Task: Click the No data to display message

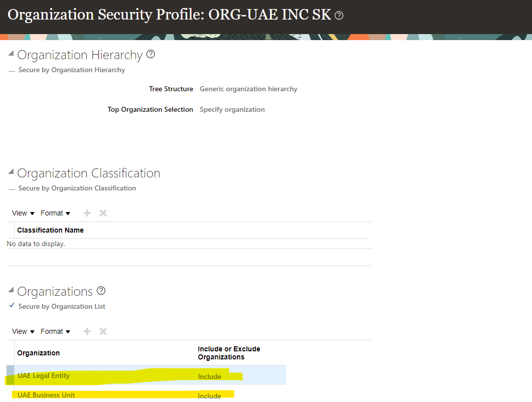Action: pyautogui.click(x=36, y=244)
